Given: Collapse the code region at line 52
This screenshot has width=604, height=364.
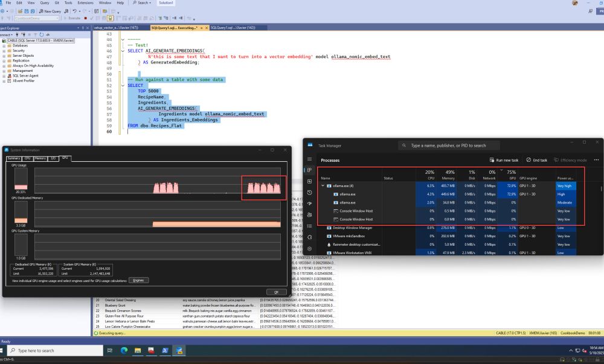Looking at the screenshot, I should click(123, 86).
